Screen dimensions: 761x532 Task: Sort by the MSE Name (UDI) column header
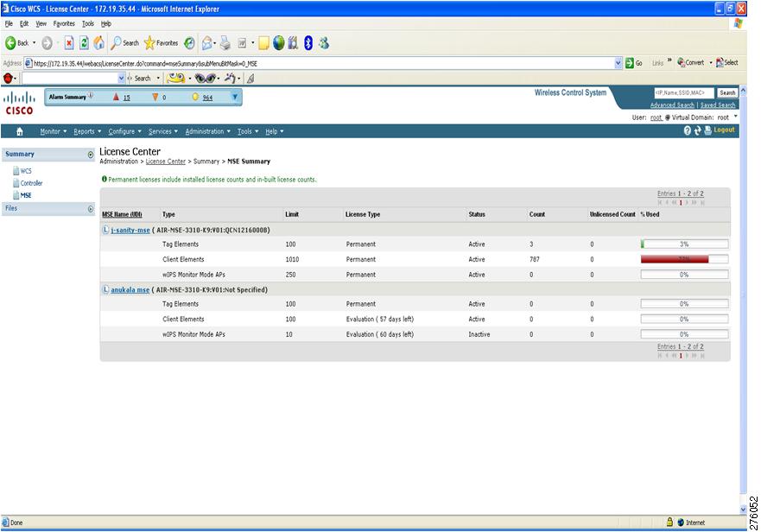point(122,214)
